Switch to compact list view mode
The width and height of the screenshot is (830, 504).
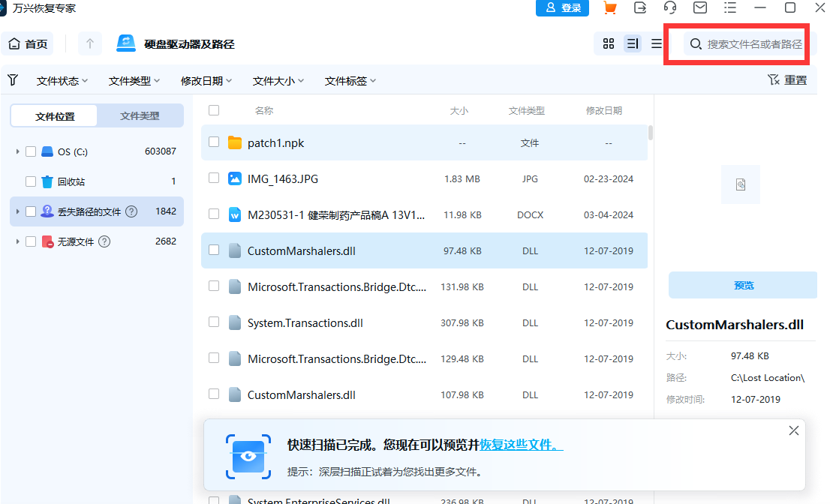(x=633, y=43)
